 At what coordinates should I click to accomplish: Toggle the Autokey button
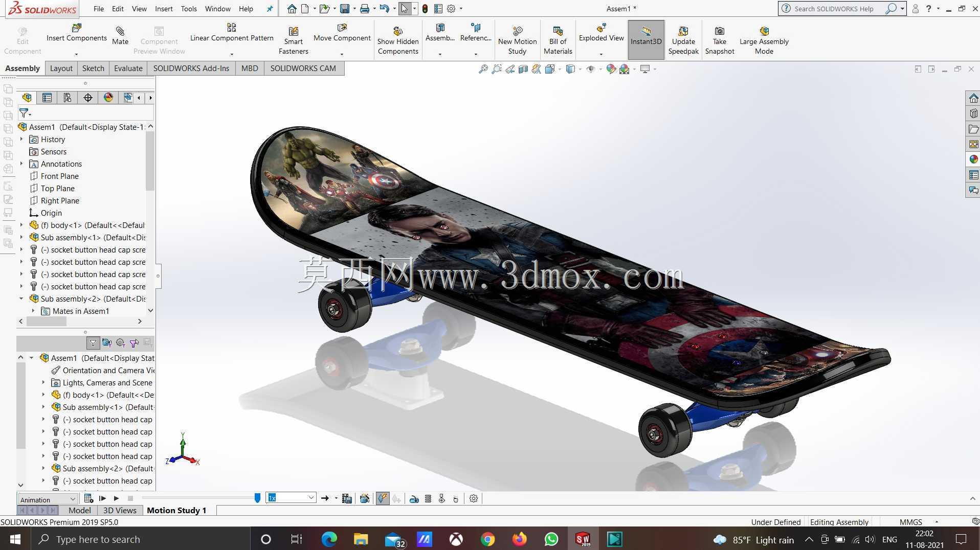click(383, 498)
